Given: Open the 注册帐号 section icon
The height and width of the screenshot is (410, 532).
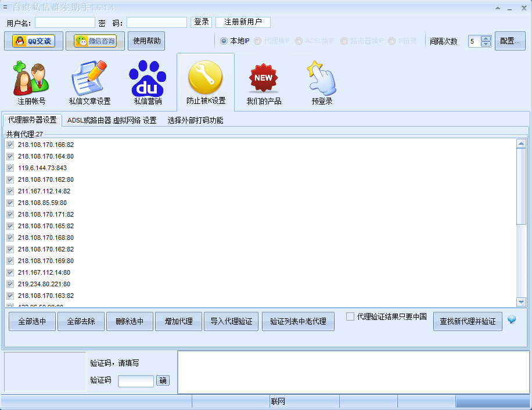Looking at the screenshot, I should point(31,82).
